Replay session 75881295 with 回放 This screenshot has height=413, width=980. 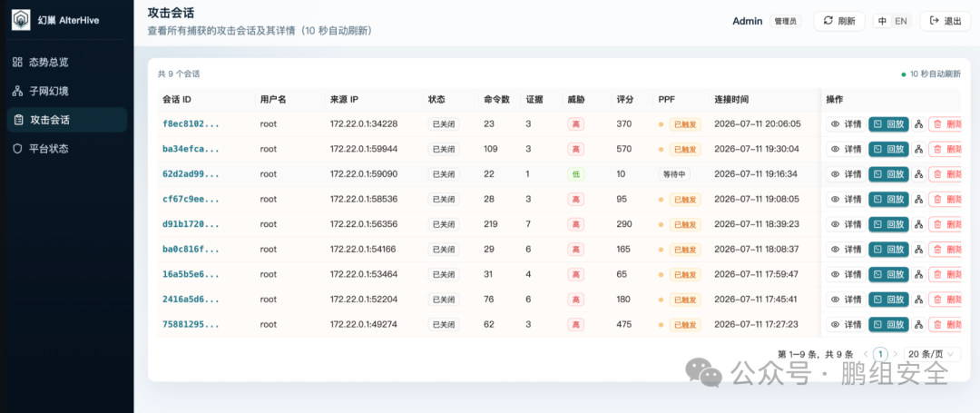pyautogui.click(x=888, y=324)
